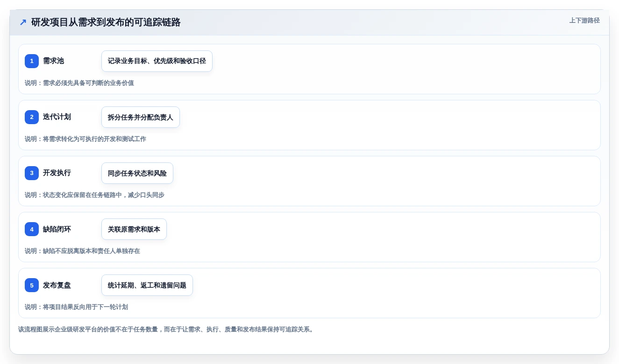The image size is (619, 364).
Task: Select the 同步任务状态和风险 chip
Action: [x=137, y=173]
